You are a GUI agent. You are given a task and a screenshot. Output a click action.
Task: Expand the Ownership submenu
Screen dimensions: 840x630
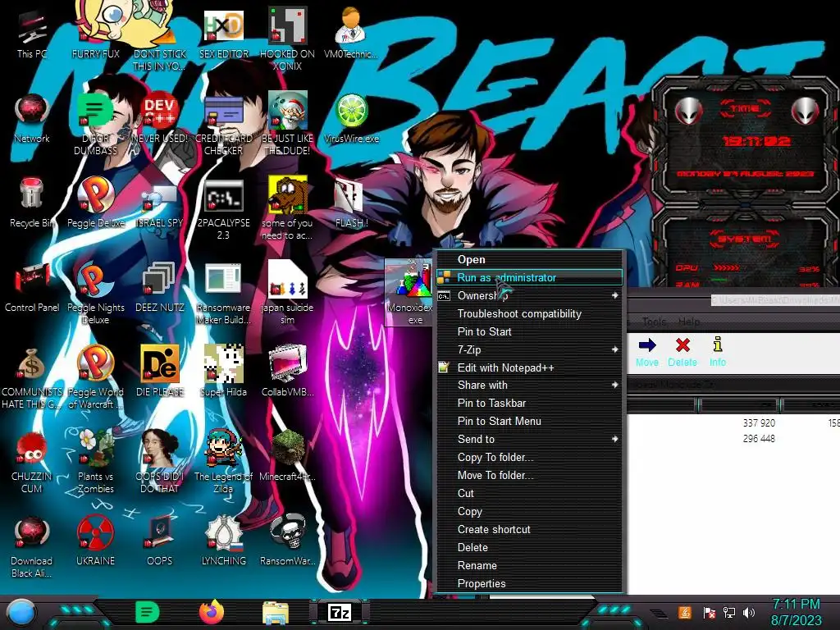click(x=529, y=295)
